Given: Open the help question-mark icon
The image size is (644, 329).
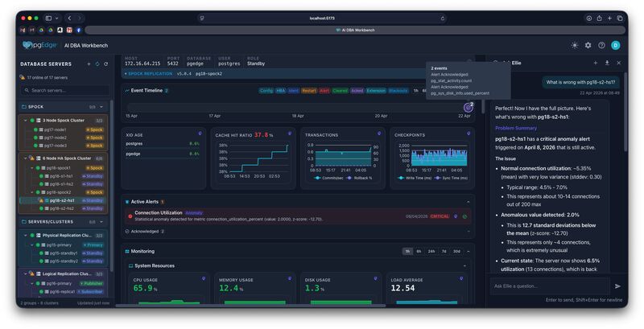Looking at the screenshot, I should pos(601,45).
